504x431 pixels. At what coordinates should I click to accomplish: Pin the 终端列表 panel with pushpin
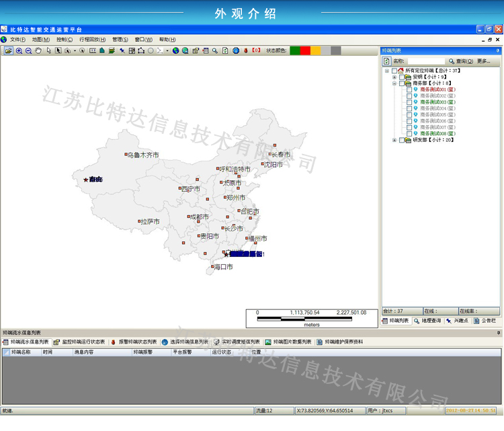click(x=497, y=50)
